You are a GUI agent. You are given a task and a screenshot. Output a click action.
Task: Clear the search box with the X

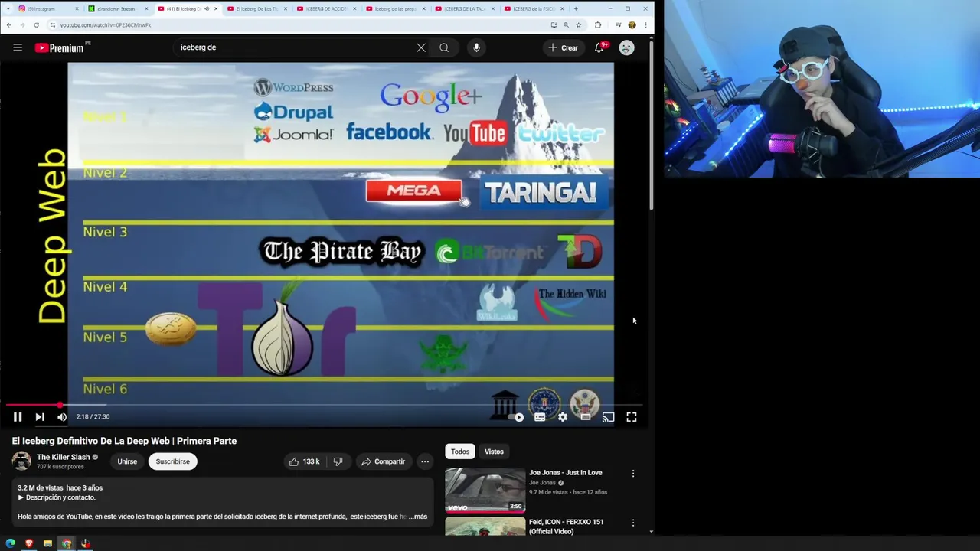click(x=421, y=47)
